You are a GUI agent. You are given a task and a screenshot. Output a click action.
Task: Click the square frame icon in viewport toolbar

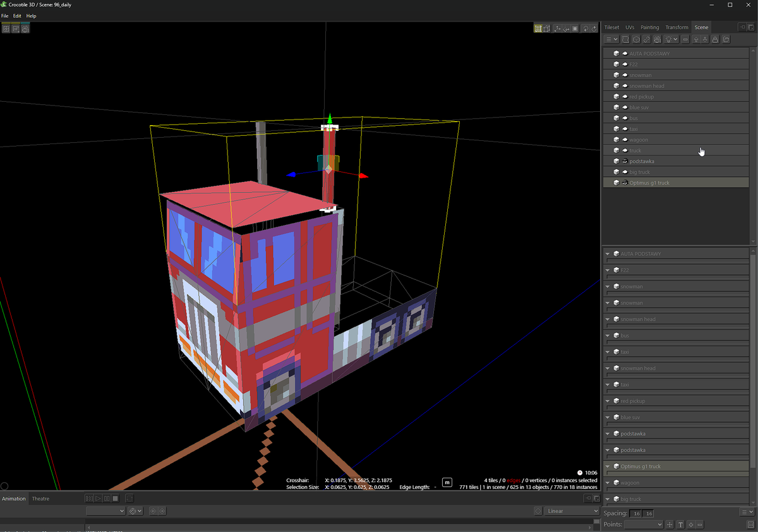[x=575, y=28]
